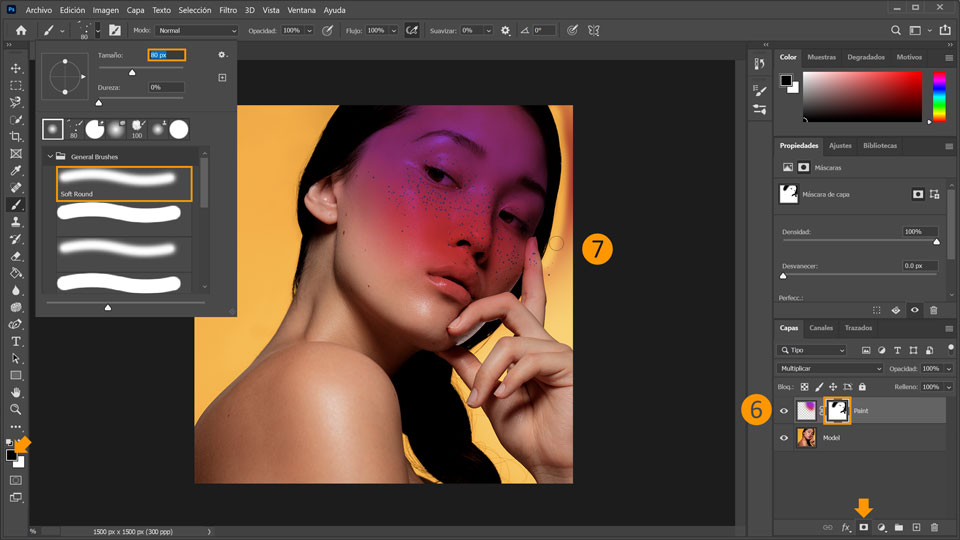This screenshot has width=960, height=540.
Task: Select the Crop tool
Action: pyautogui.click(x=16, y=136)
